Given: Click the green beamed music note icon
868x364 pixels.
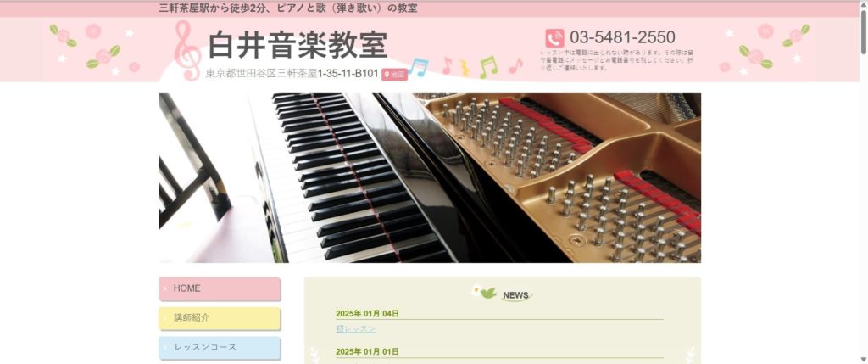Looking at the screenshot, I should 488,67.
